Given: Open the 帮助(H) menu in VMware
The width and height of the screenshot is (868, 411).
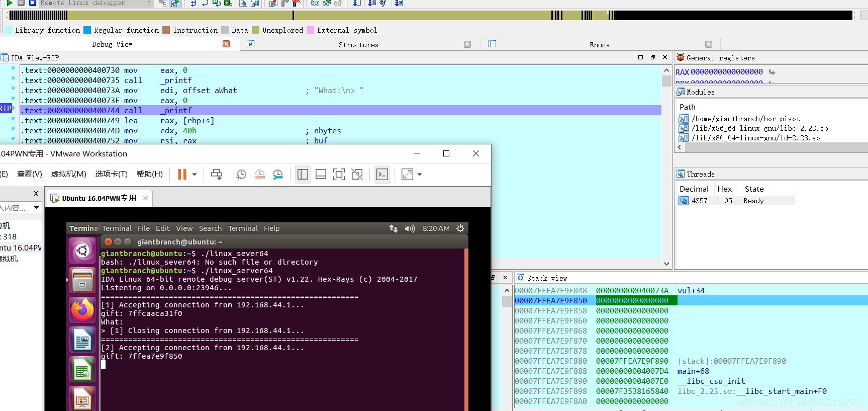Looking at the screenshot, I should tap(149, 174).
